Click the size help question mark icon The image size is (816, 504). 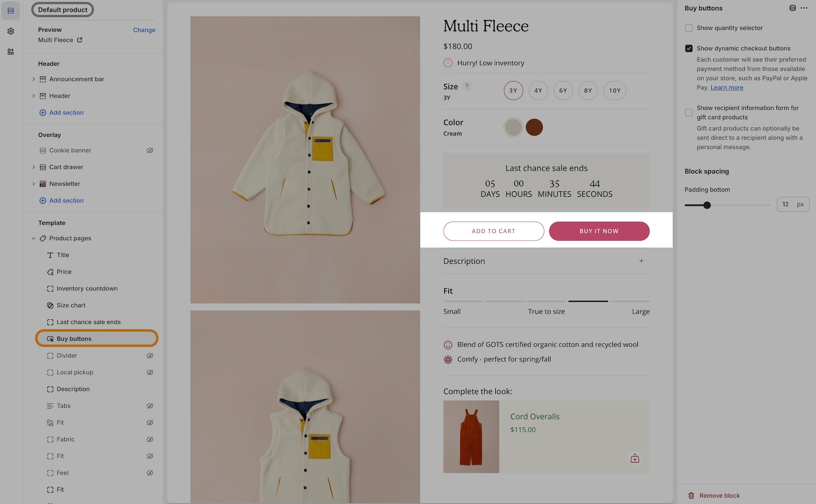(x=467, y=86)
